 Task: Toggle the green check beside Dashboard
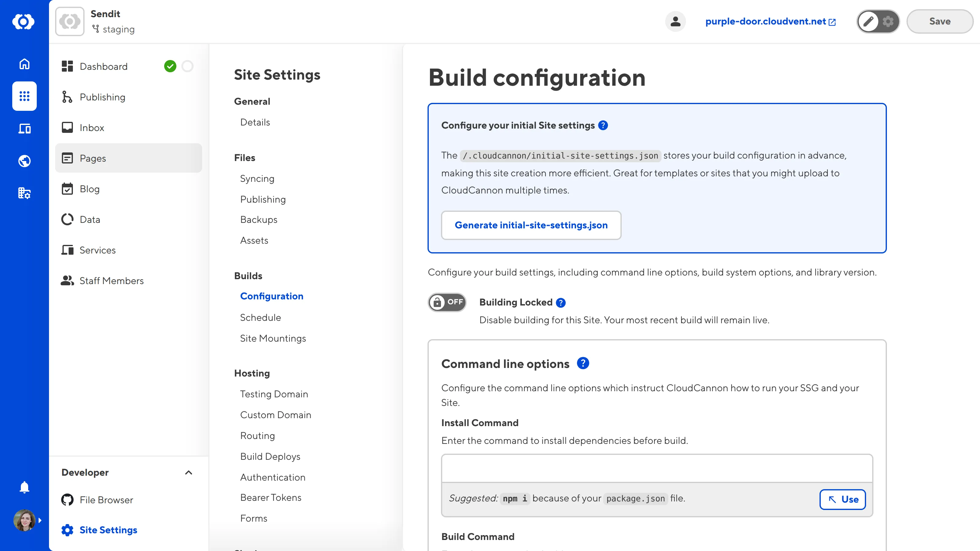(x=171, y=66)
